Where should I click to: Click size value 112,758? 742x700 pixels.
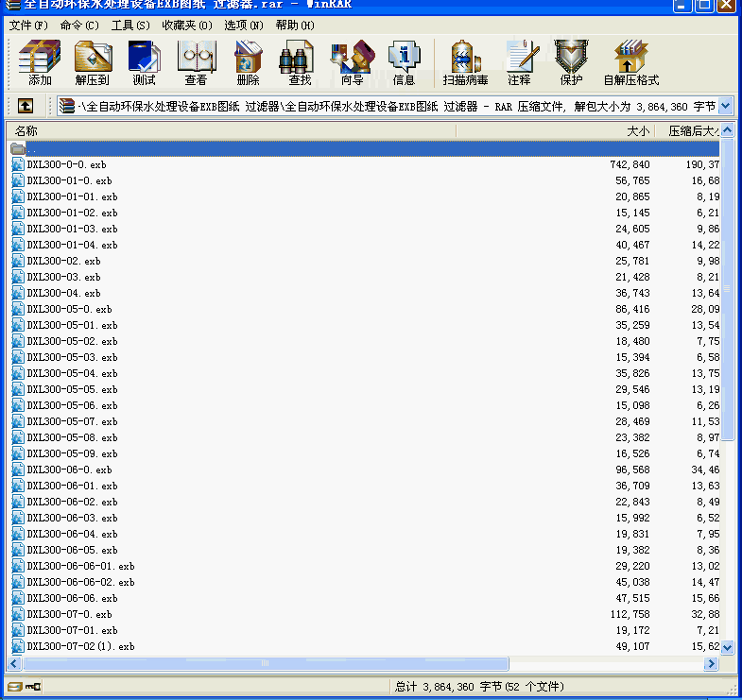pyautogui.click(x=630, y=614)
